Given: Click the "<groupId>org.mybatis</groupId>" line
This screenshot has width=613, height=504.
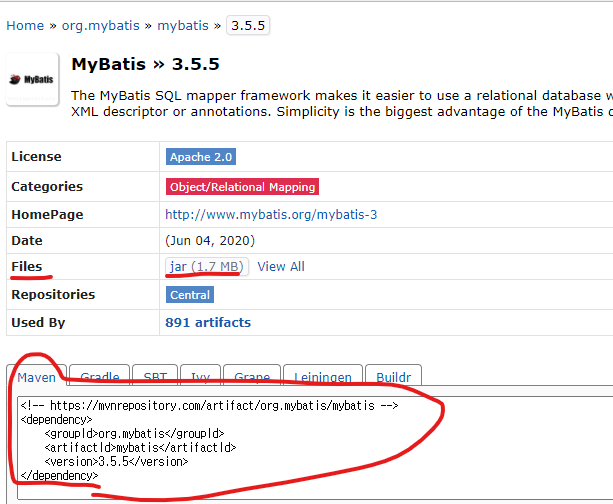Looking at the screenshot, I should (134, 434).
